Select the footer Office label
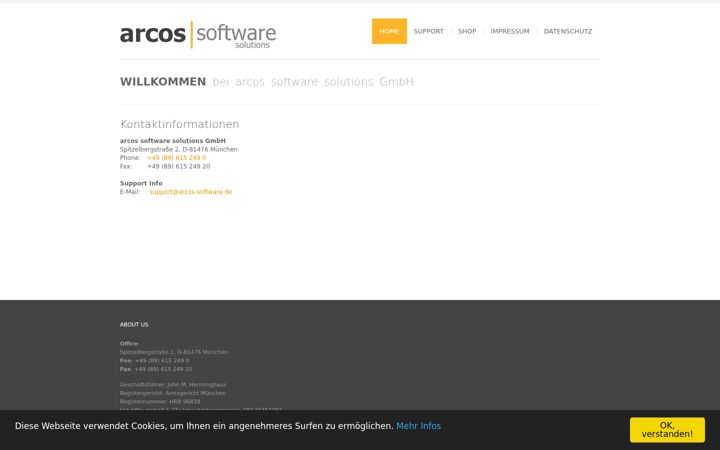The width and height of the screenshot is (720, 450). click(129, 343)
